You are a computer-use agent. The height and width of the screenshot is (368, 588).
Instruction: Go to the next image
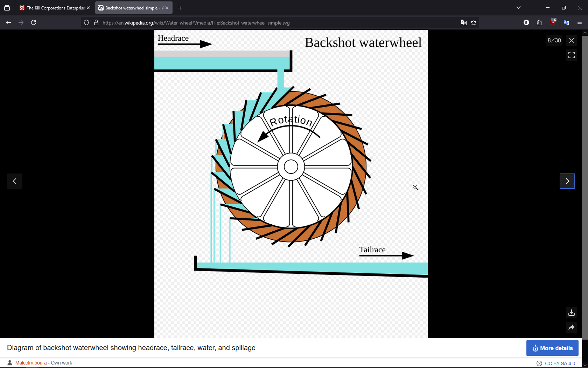pyautogui.click(x=567, y=181)
